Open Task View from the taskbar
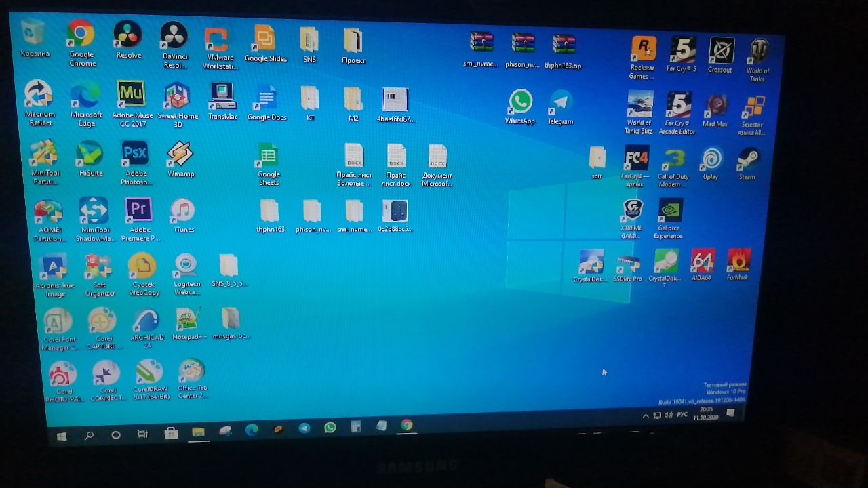Screen dimensions: 868x488 [x=142, y=434]
